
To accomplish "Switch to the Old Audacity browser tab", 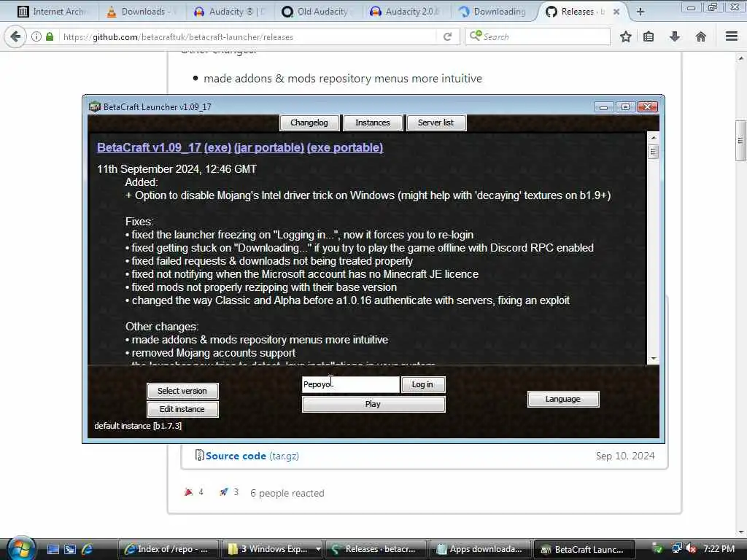I will [317, 12].
